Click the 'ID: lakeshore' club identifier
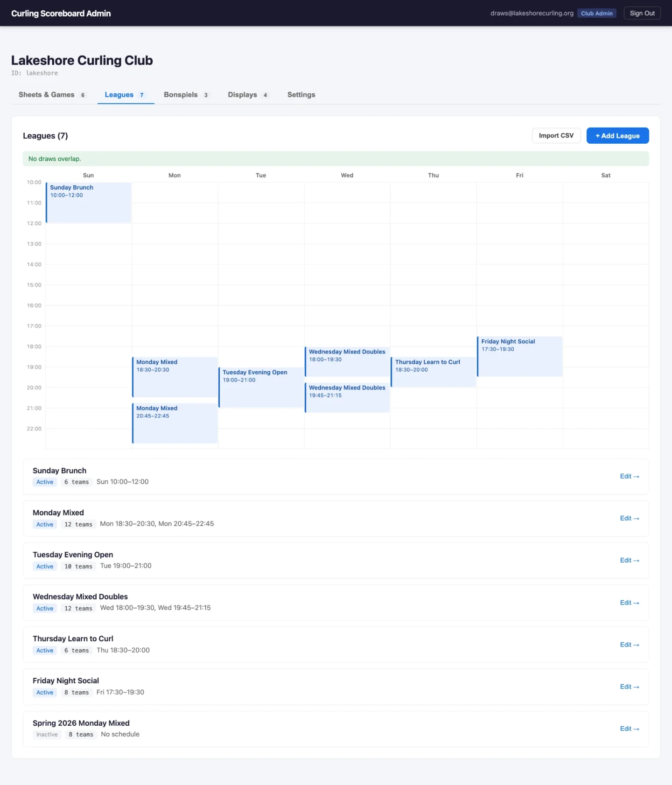This screenshot has height=785, width=672. [x=35, y=73]
